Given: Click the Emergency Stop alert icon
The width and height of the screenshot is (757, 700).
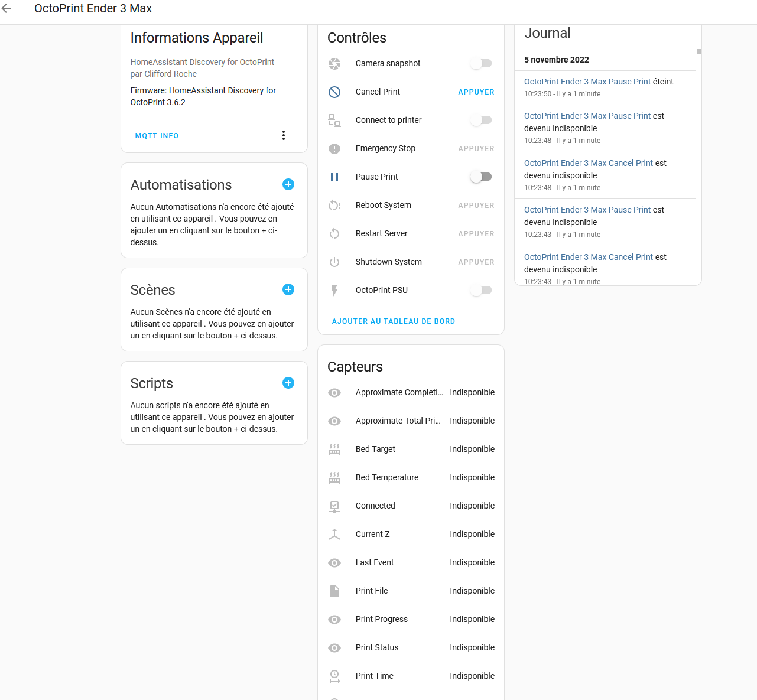Looking at the screenshot, I should [334, 148].
